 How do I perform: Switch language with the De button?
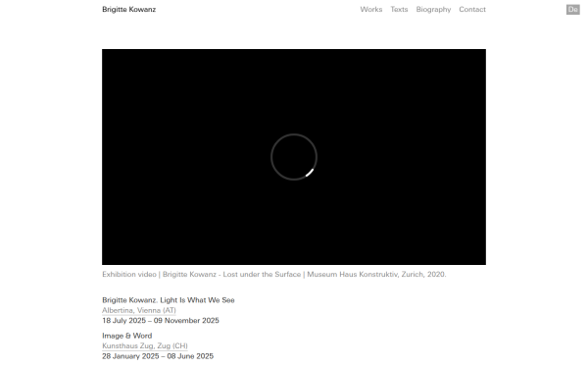pos(572,10)
